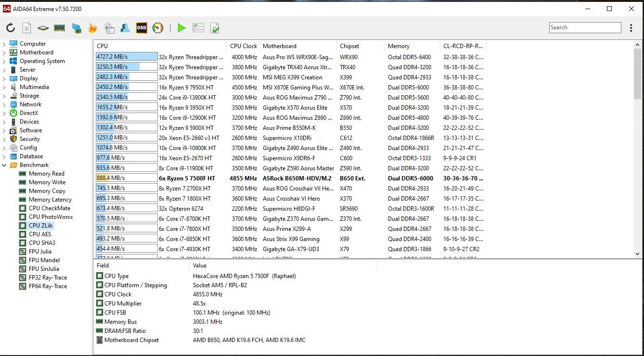
Task: Open the Memory Copy benchmark
Action: (x=47, y=191)
